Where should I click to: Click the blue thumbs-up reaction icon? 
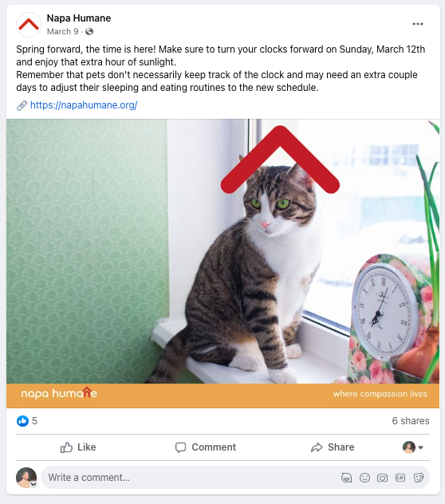[x=22, y=421]
